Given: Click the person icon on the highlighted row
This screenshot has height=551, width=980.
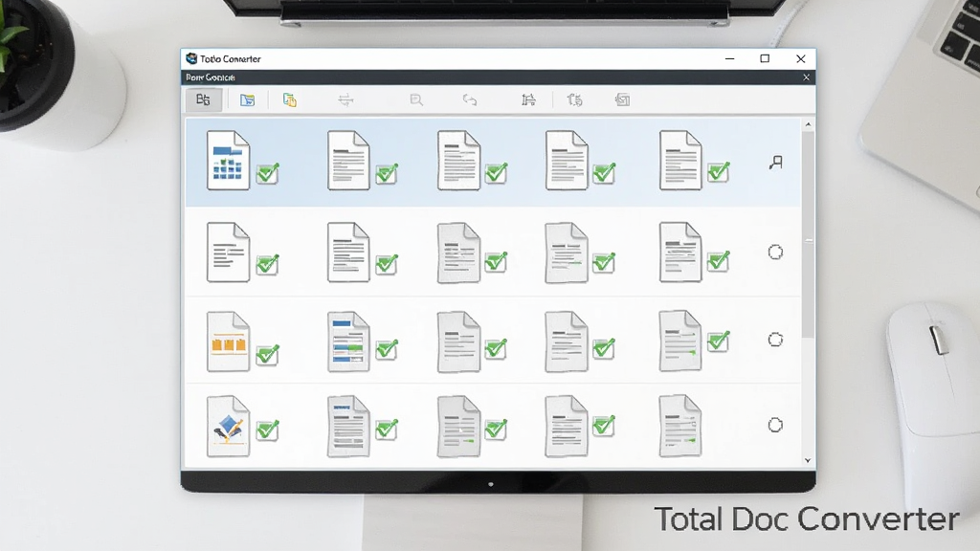Looking at the screenshot, I should 775,163.
